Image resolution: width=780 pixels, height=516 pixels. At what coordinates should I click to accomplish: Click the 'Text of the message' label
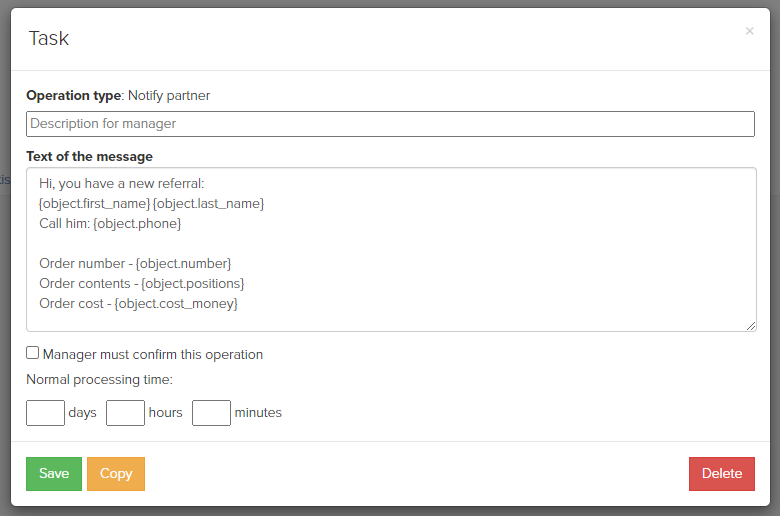tap(90, 156)
